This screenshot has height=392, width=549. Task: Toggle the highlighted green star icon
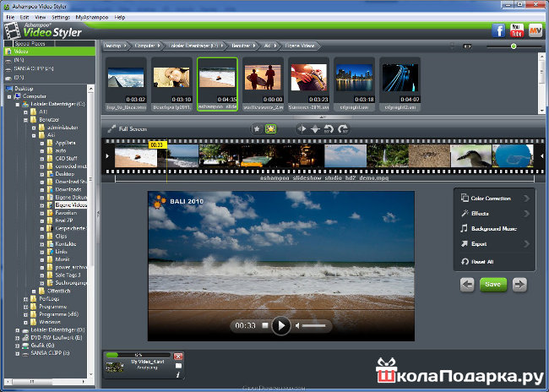tap(270, 129)
